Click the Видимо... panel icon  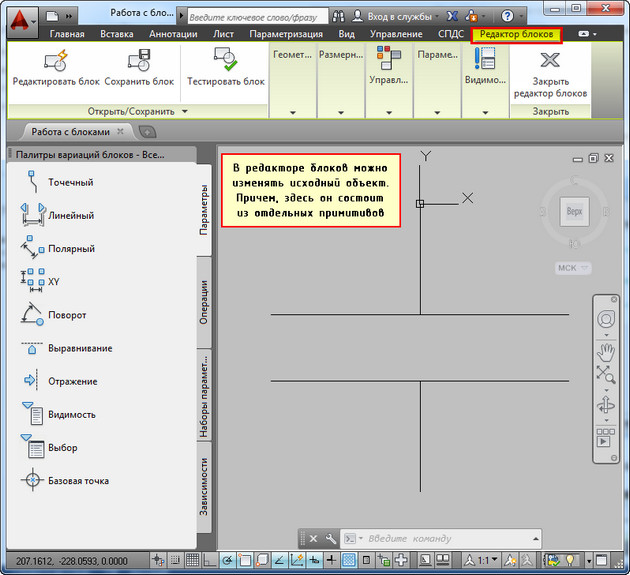[485, 58]
